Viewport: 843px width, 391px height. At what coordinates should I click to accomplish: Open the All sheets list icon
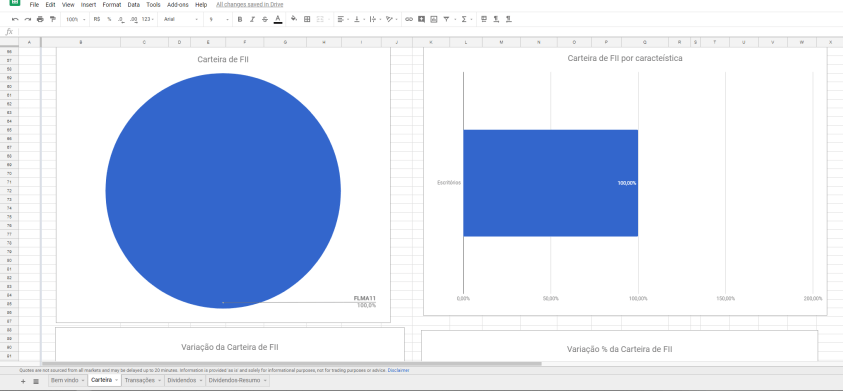(x=36, y=381)
